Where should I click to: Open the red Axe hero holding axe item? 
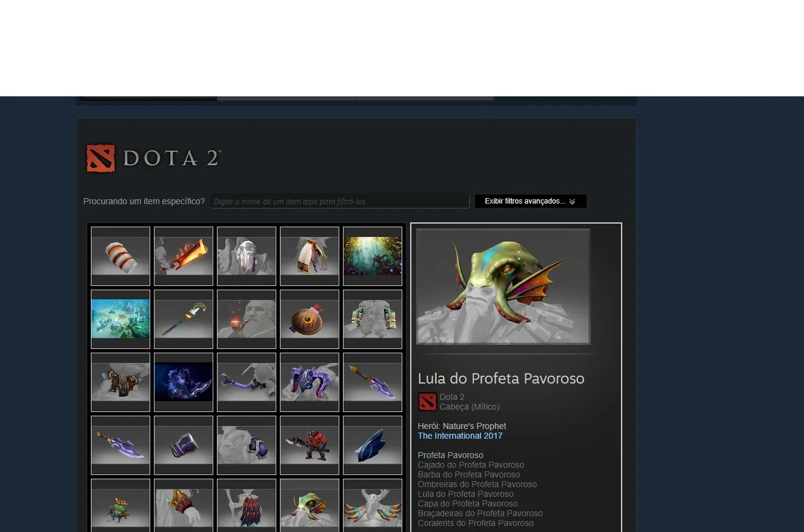pos(310,445)
